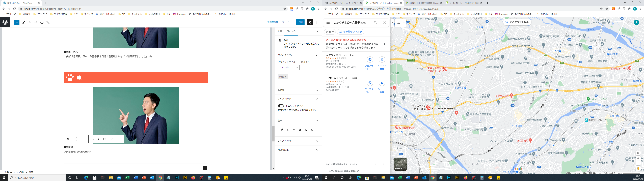Click the custom font size input field
Image resolution: width=644 pixels, height=181 pixels.
pos(305,68)
